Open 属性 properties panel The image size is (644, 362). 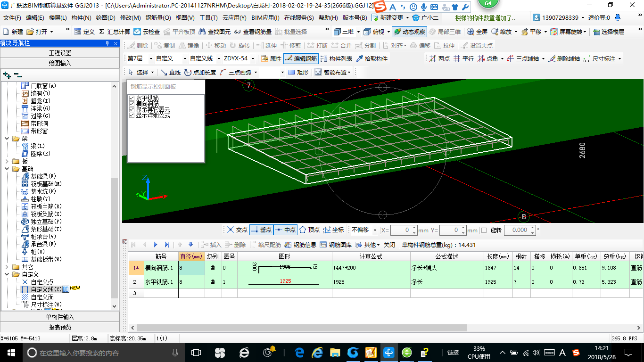tap(271, 59)
